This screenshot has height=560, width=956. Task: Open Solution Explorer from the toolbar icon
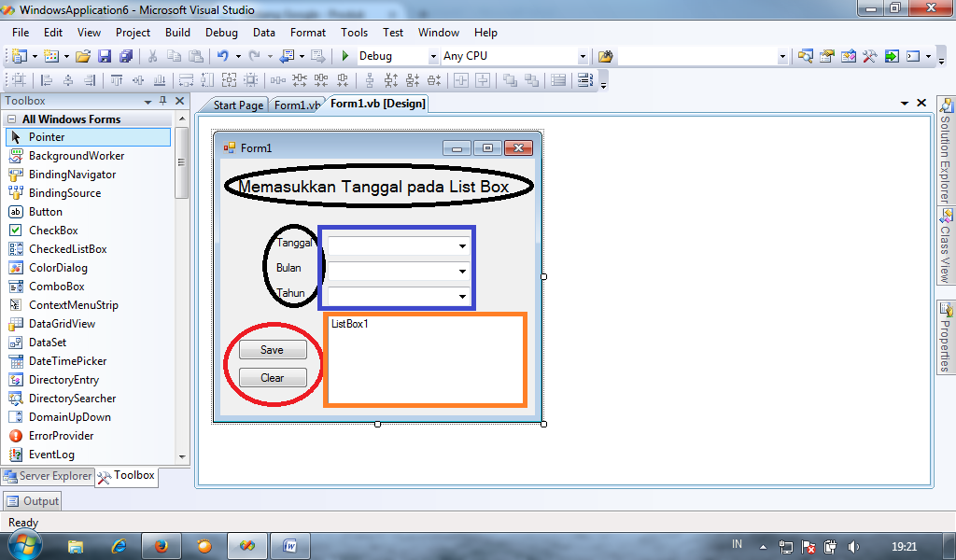click(x=806, y=56)
